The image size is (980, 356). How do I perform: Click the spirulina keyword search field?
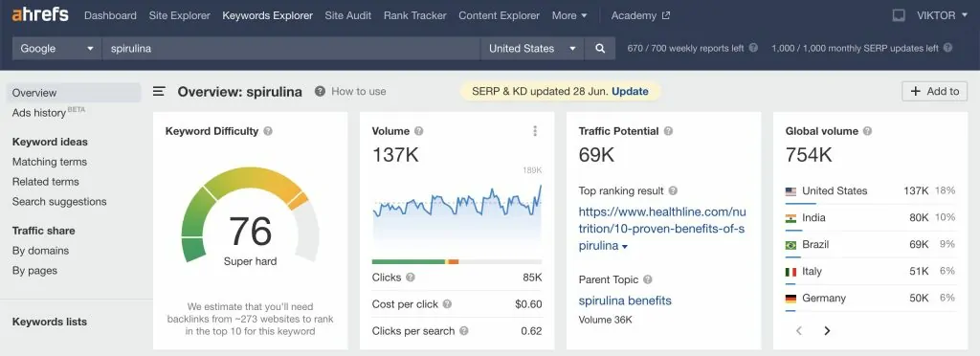click(291, 48)
